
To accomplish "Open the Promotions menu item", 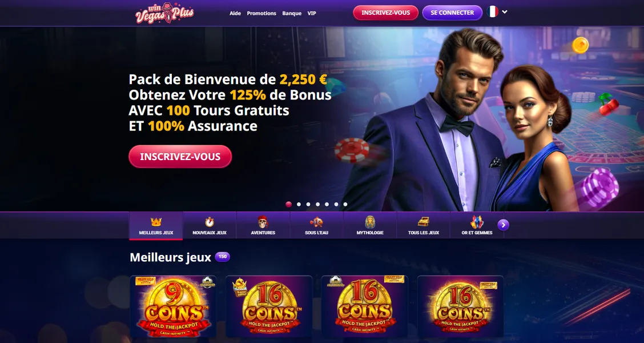I will [261, 13].
